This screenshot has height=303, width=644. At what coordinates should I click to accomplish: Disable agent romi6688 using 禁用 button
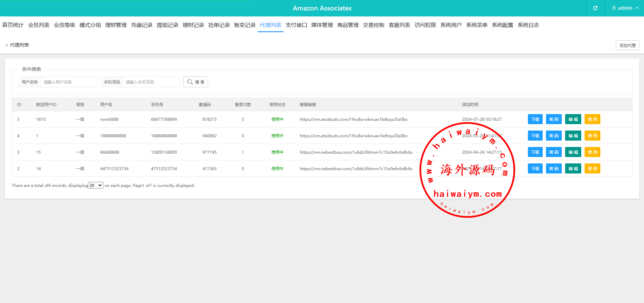coord(592,119)
